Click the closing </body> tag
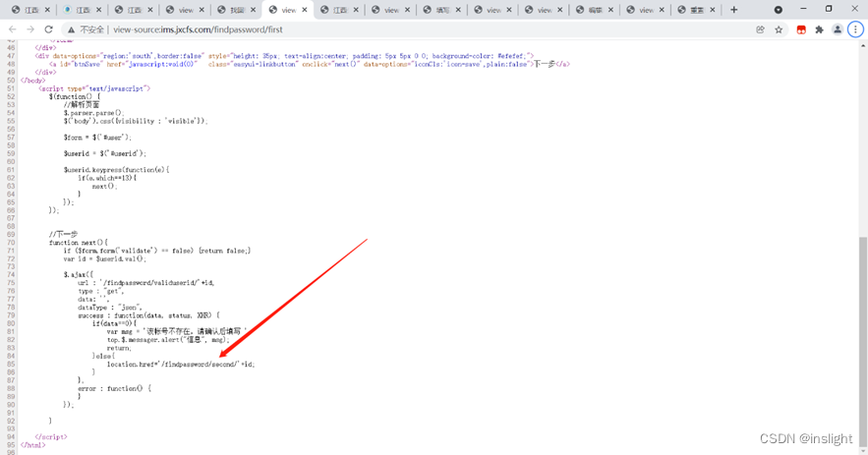 click(32, 81)
